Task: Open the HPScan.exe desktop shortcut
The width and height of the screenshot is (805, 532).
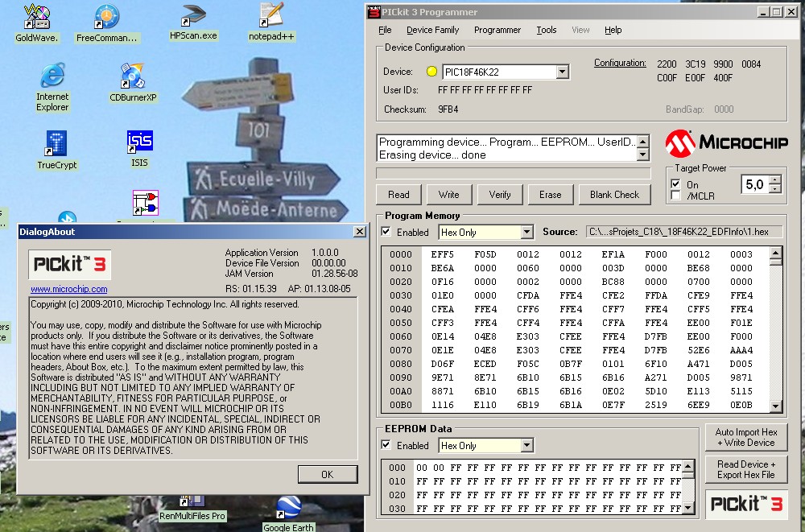Action: [193, 22]
